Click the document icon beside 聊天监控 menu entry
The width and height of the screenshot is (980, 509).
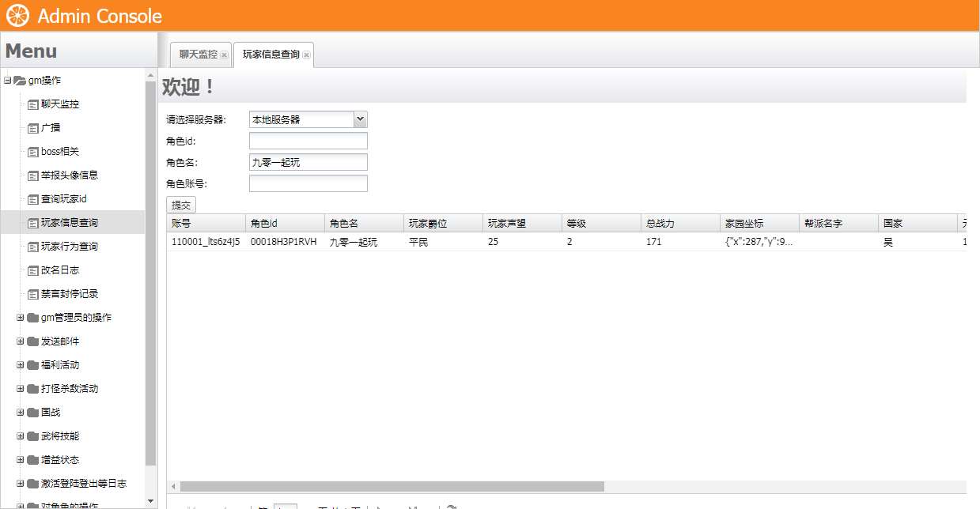coord(32,104)
